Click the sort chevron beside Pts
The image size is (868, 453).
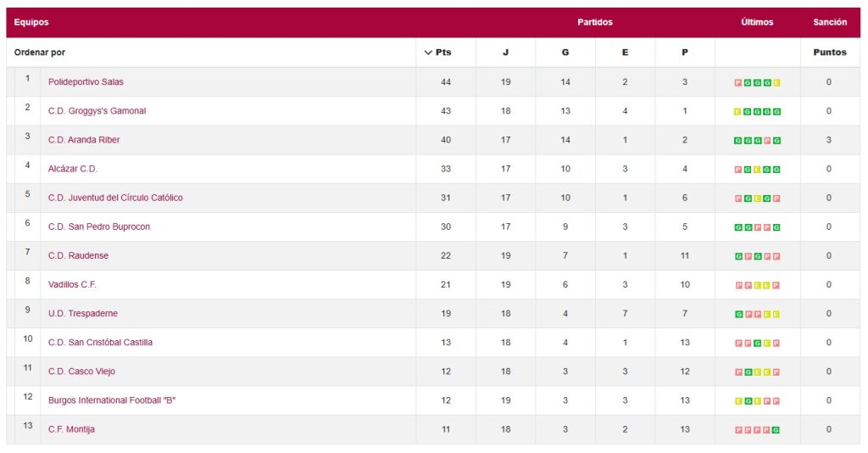(428, 53)
